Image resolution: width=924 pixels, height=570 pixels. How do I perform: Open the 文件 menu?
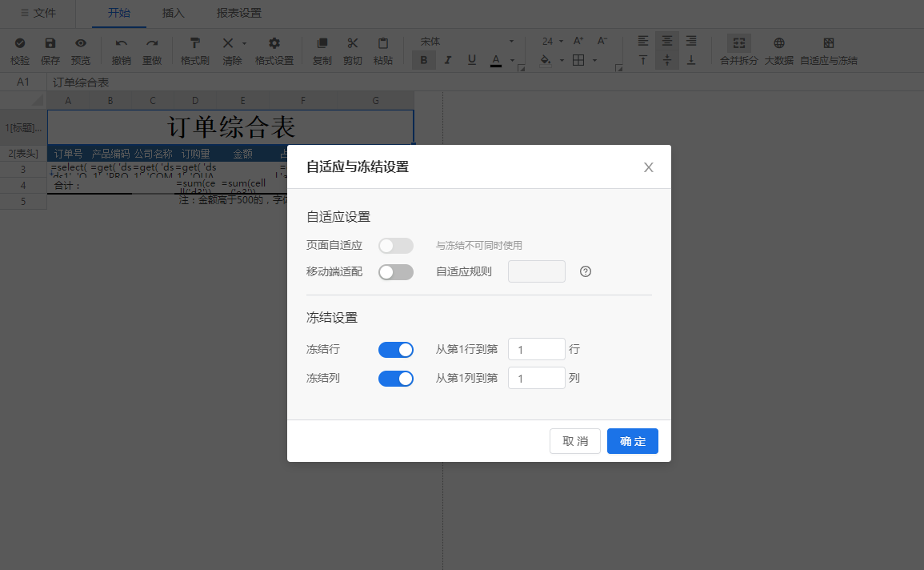point(38,13)
